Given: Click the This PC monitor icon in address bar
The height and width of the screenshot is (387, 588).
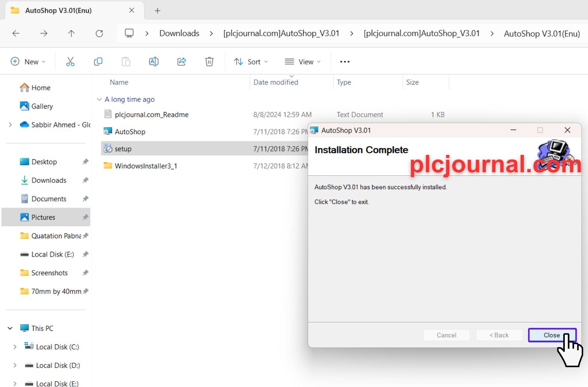Looking at the screenshot, I should tap(129, 33).
